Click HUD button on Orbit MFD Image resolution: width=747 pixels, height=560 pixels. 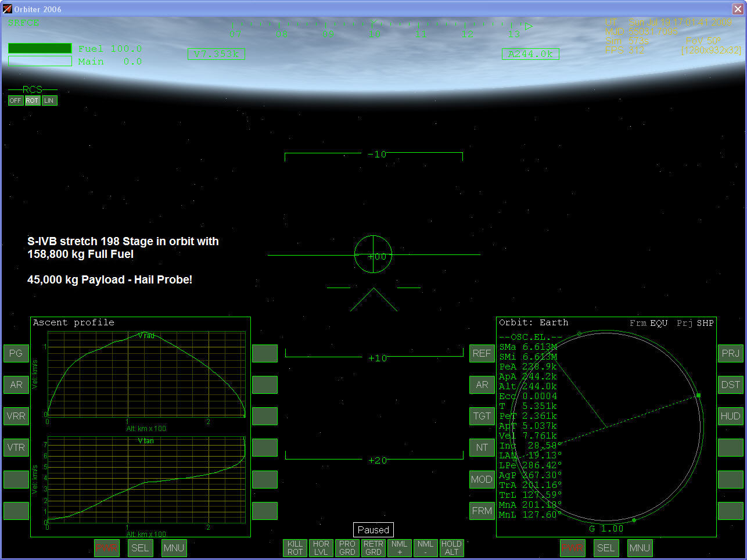tap(731, 416)
